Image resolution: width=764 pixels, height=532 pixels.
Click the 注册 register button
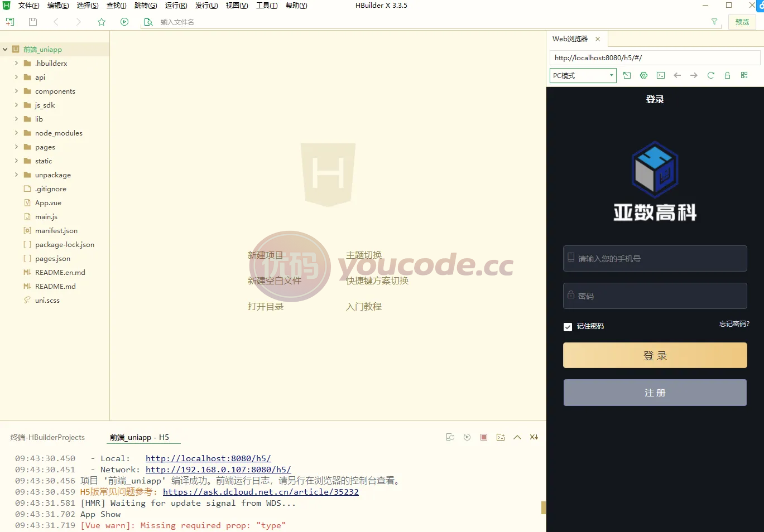(655, 393)
